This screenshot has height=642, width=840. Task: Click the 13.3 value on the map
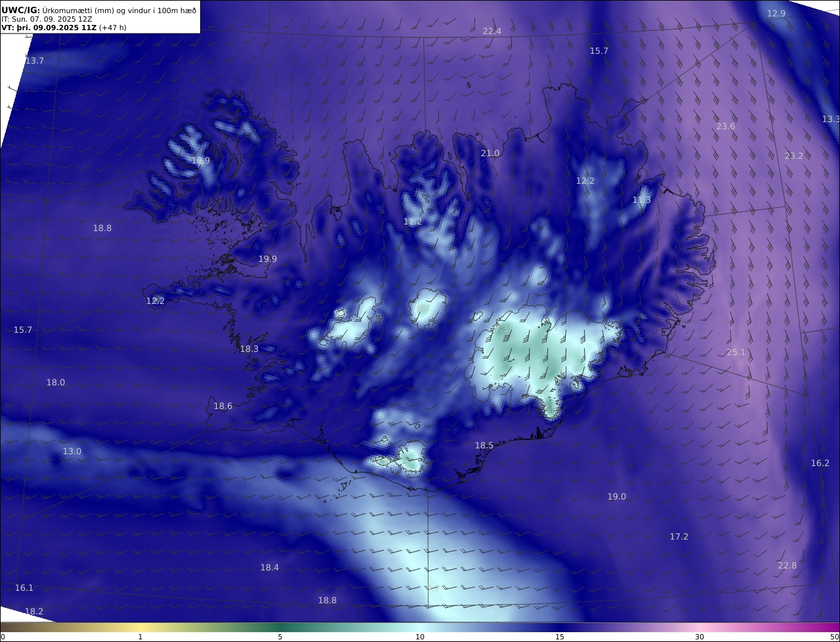click(831, 119)
